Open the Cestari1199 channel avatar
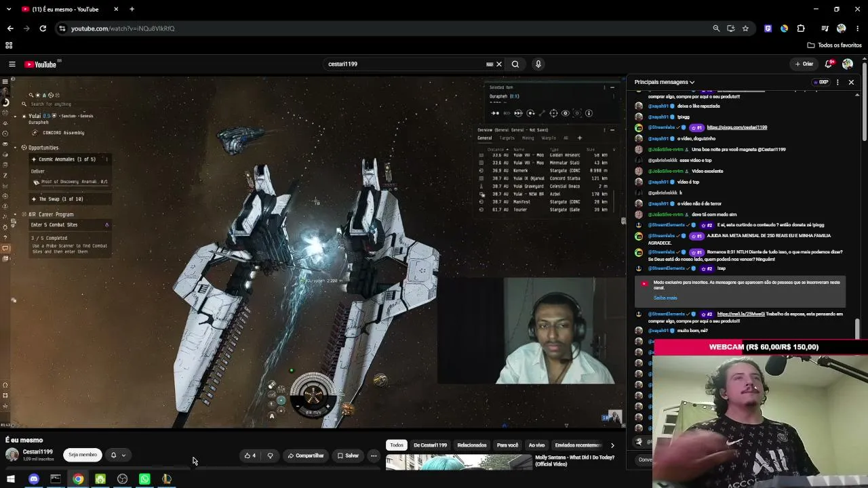Viewport: 868px width, 488px height. coord(12,455)
